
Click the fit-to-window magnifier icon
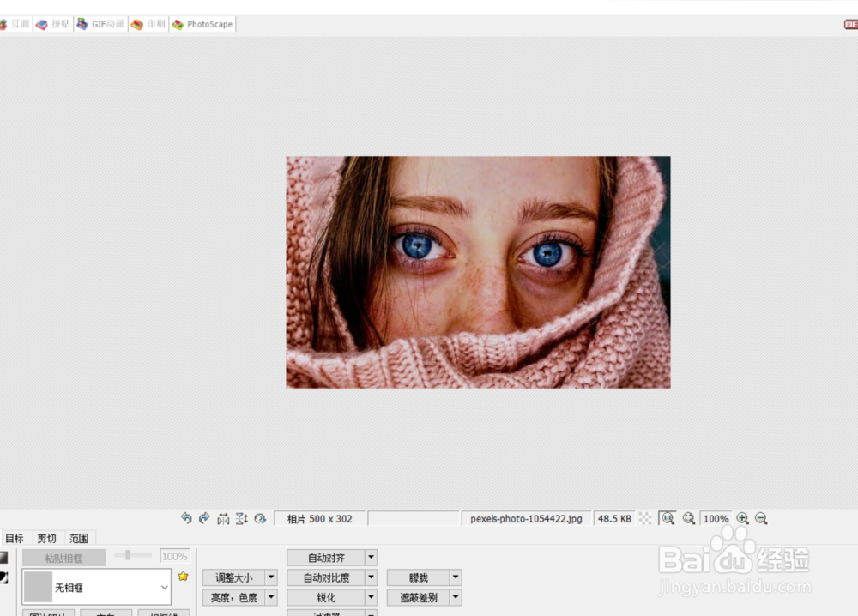689,518
